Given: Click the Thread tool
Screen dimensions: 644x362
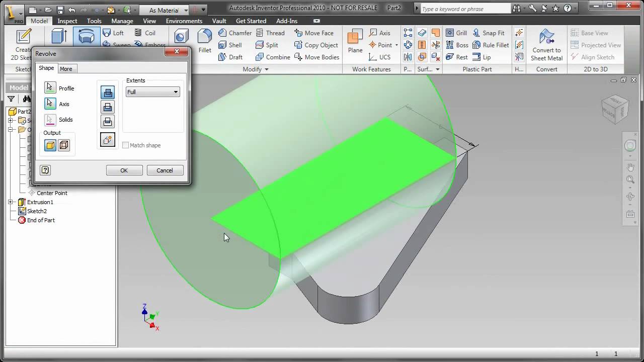Looking at the screenshot, I should [x=270, y=33].
